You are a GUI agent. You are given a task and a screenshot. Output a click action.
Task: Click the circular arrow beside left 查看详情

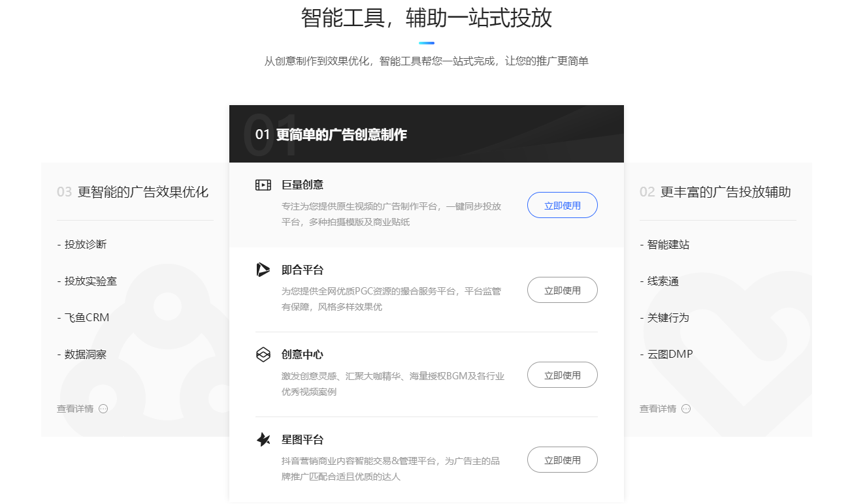(x=103, y=409)
